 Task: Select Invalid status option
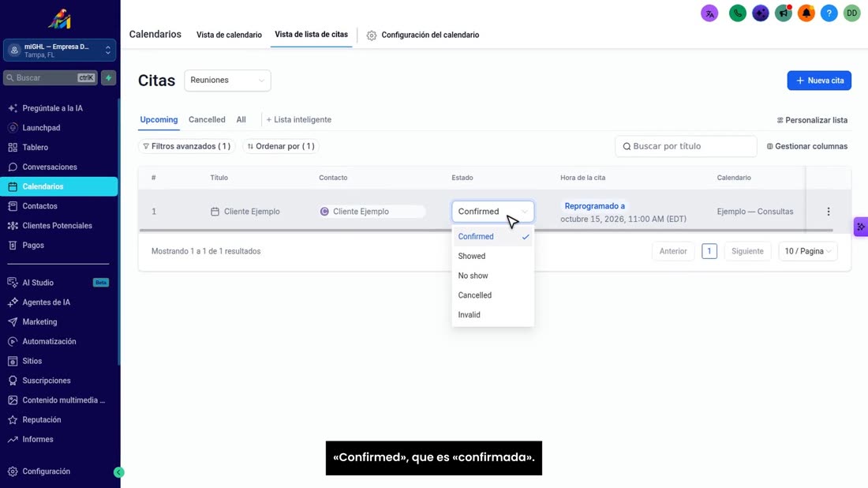pyautogui.click(x=492, y=314)
